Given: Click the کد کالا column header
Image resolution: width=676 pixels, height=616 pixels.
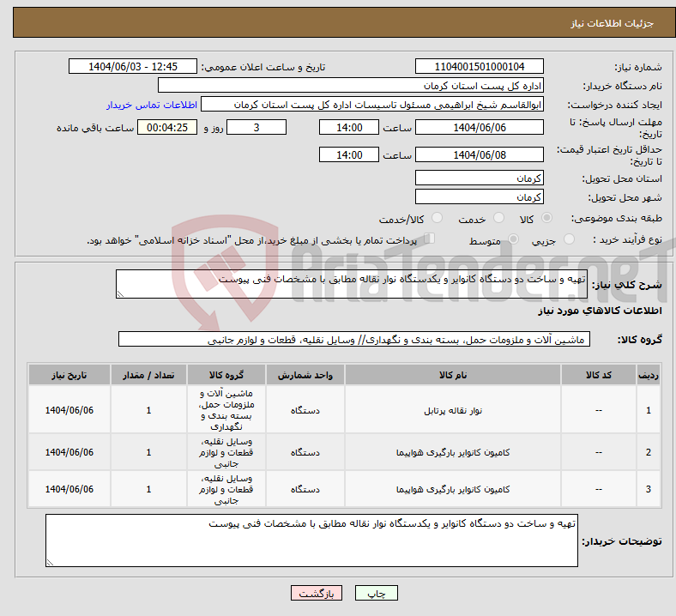Looking at the screenshot, I should [599, 375].
